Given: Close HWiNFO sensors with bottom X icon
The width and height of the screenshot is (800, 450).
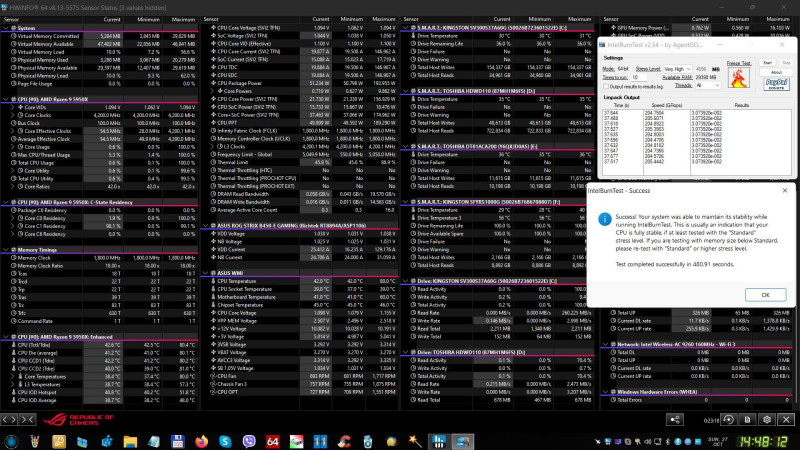Looking at the screenshot, I should tap(786, 419).
